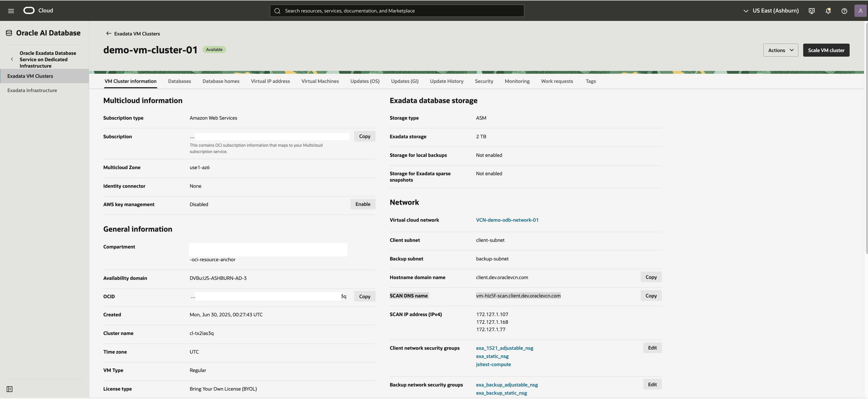The image size is (868, 399).
Task: Collapse the sidebar panel icon
Action: (x=9, y=389)
